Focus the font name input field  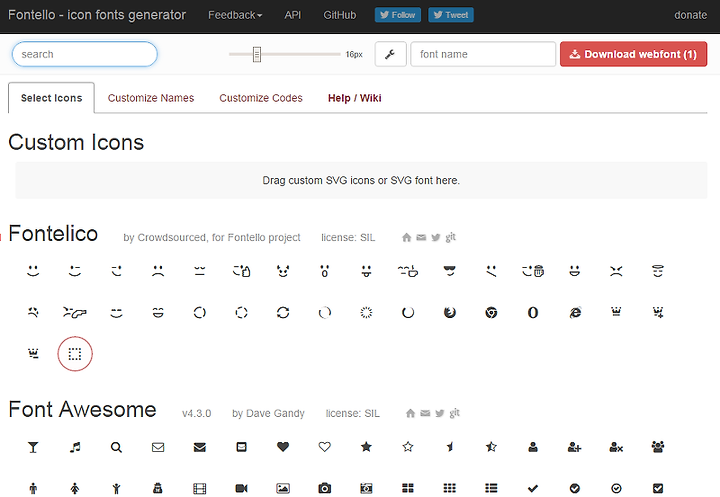[483, 54]
